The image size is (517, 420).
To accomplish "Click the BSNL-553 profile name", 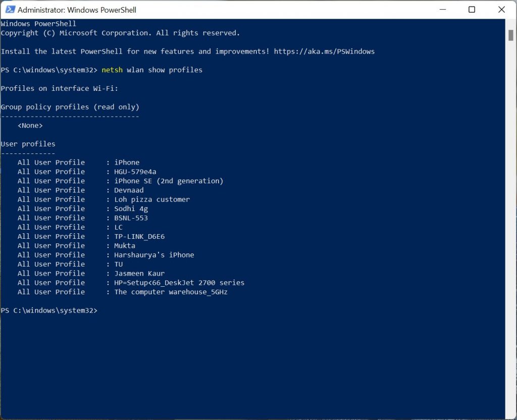I will click(131, 218).
